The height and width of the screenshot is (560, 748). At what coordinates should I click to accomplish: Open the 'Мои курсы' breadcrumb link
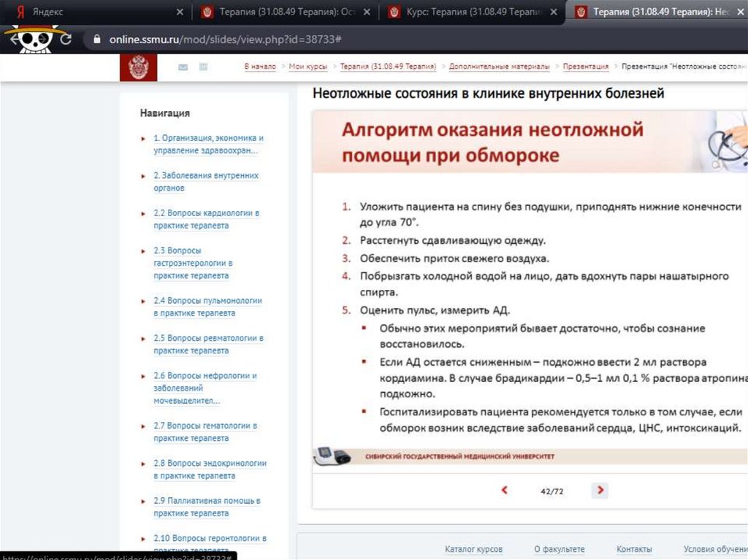click(x=308, y=66)
